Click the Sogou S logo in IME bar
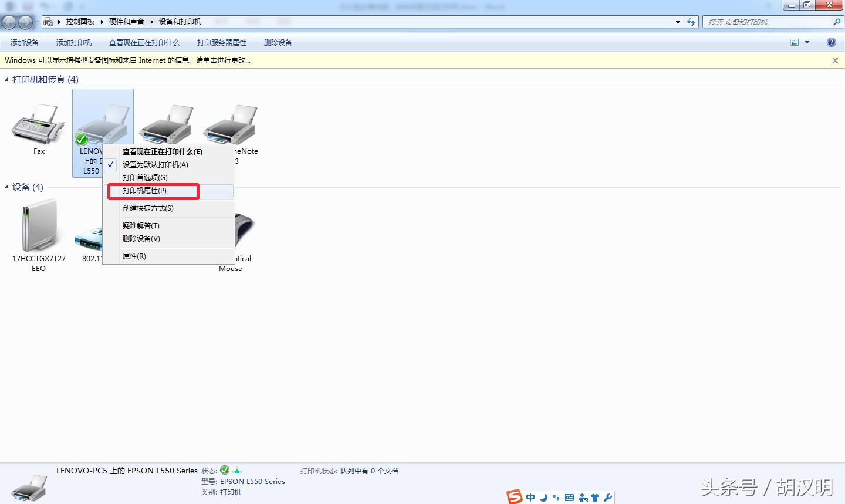Viewport: 845px width, 504px height. pos(515,496)
